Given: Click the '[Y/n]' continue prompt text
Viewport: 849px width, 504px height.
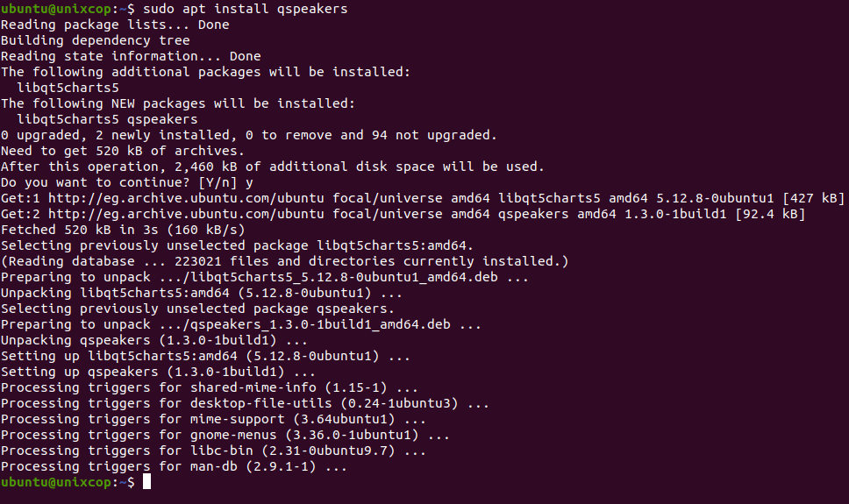Looking at the screenshot, I should pyautogui.click(x=218, y=183).
